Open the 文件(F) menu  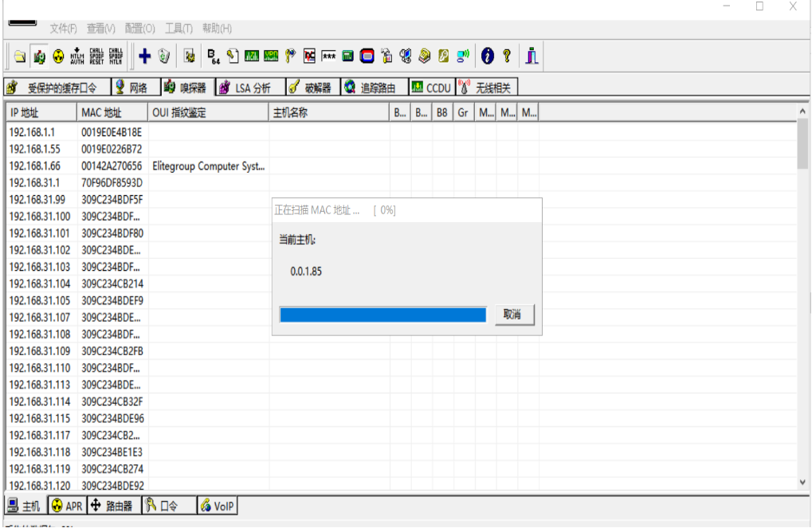click(x=63, y=29)
